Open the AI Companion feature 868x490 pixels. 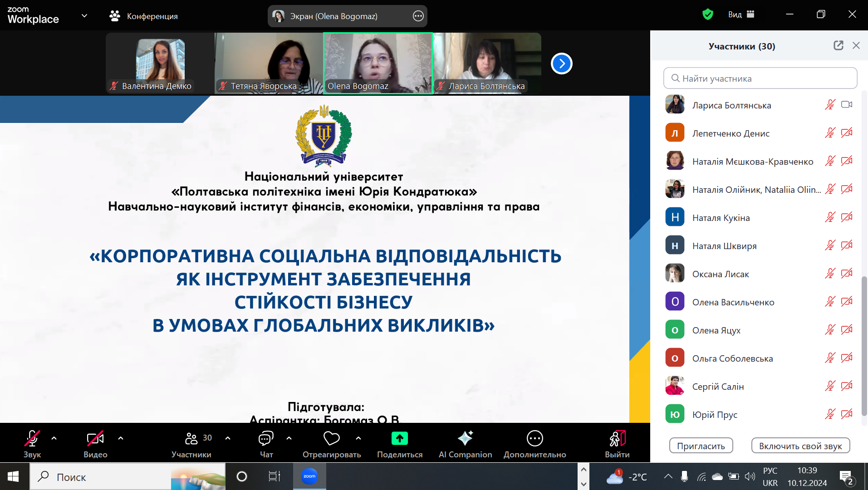465,439
